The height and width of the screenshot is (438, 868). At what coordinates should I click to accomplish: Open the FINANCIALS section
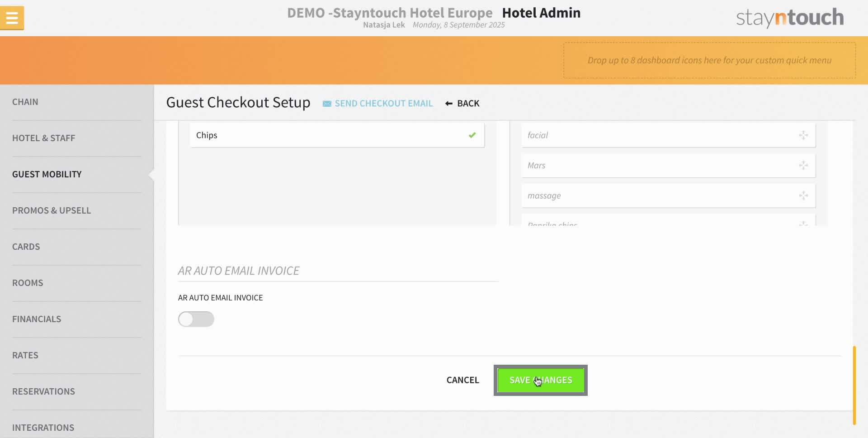pyautogui.click(x=37, y=319)
